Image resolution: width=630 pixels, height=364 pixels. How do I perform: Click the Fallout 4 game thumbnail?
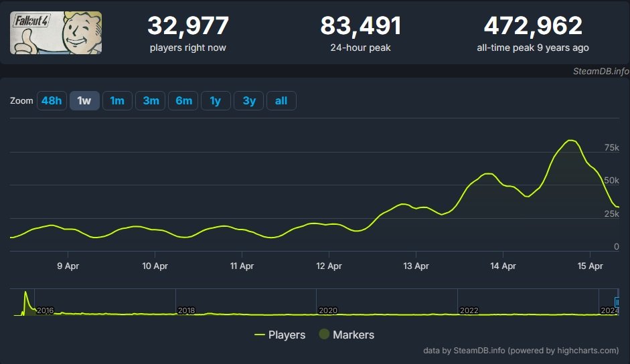[56, 33]
